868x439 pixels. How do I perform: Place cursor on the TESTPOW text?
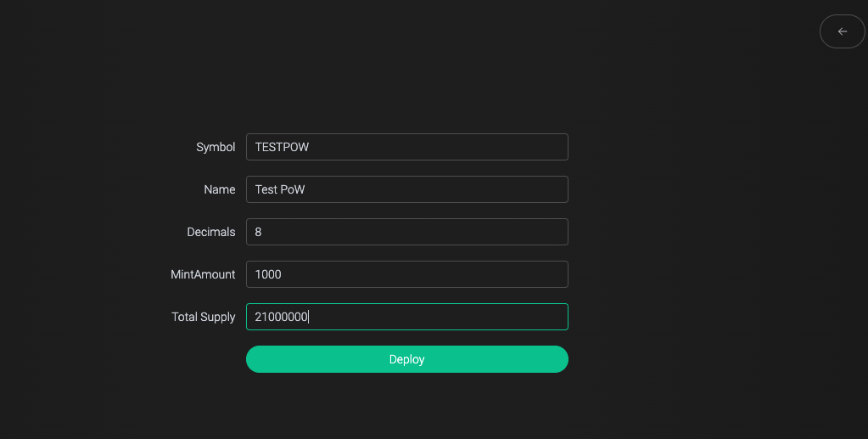coord(282,147)
